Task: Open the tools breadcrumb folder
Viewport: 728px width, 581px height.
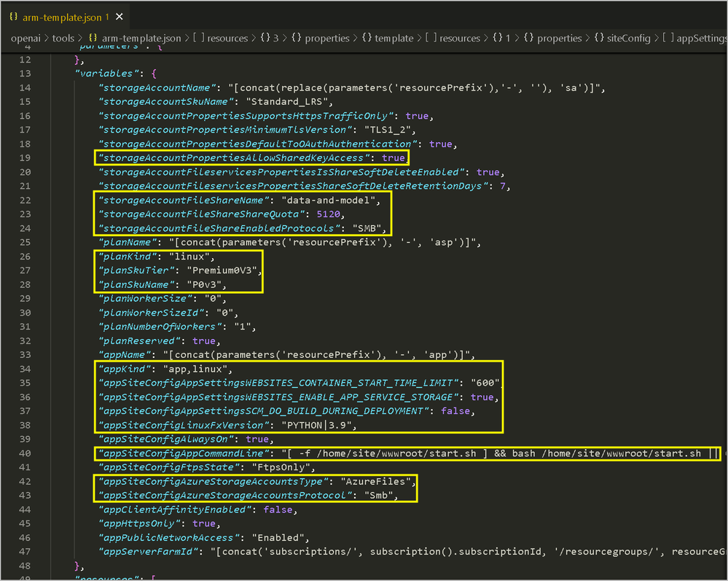Action: (x=63, y=38)
